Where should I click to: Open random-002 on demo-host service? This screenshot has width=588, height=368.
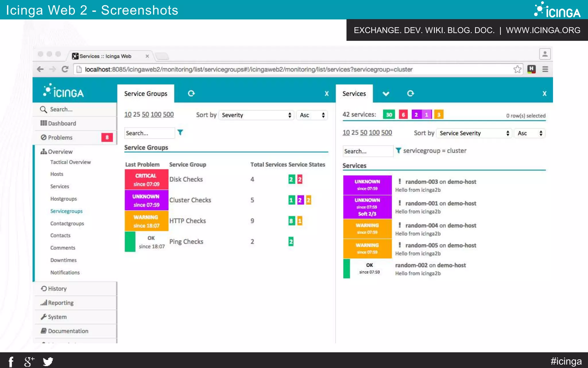430,265
